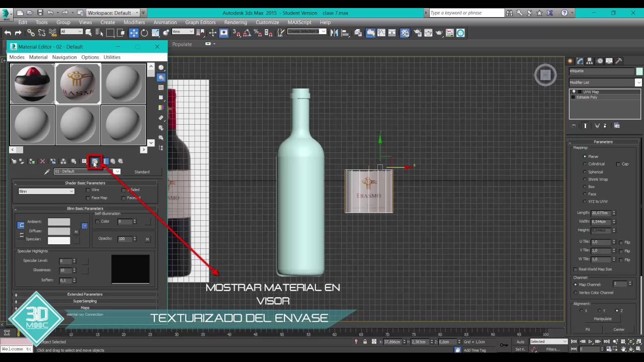The width and height of the screenshot is (644, 362).
Task: Enable Real-World Map Size checkbox
Action: tap(576, 269)
